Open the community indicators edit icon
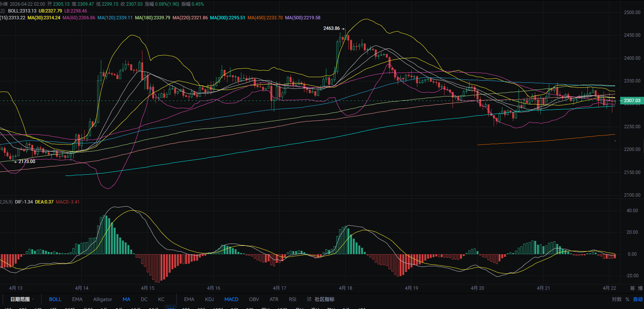The height and width of the screenshot is (309, 644). coord(309,299)
